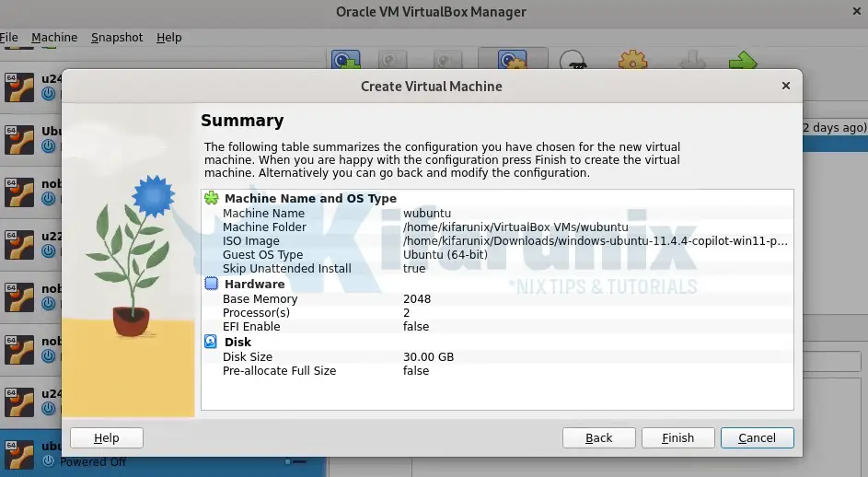This screenshot has height=477, width=868.
Task: Click the power state icon under Ubu
Action: click(x=49, y=145)
